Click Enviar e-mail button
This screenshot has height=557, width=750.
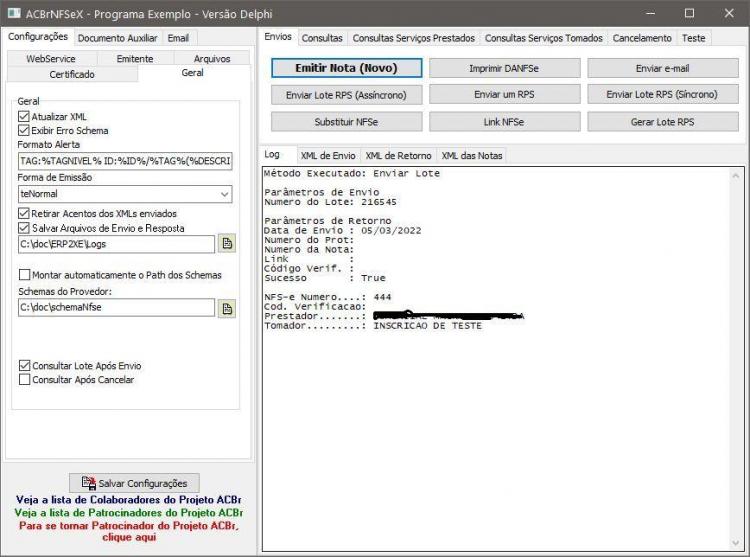tap(662, 68)
